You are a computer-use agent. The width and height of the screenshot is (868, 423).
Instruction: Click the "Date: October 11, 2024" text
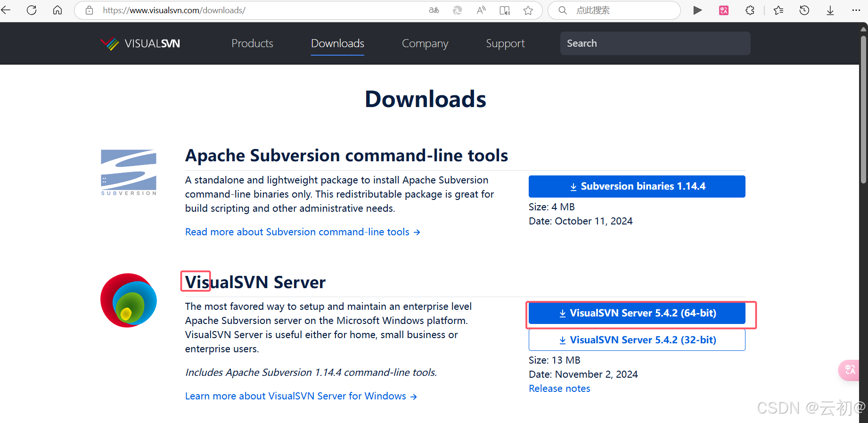point(581,221)
